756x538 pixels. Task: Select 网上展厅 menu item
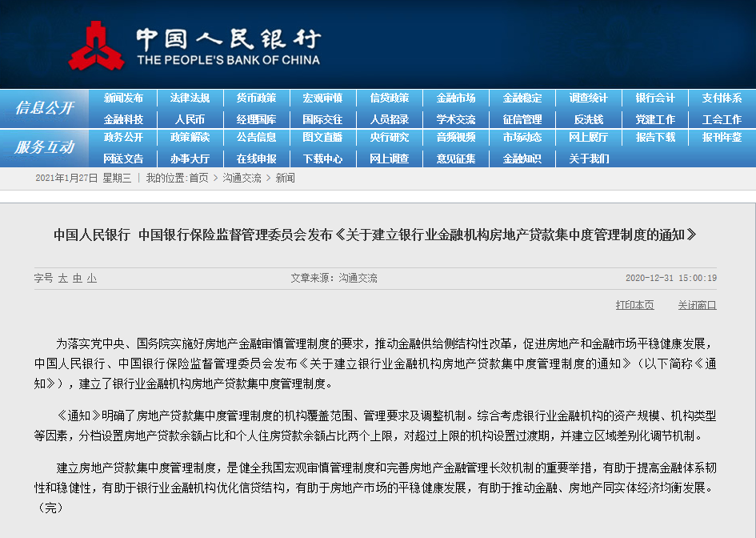589,138
